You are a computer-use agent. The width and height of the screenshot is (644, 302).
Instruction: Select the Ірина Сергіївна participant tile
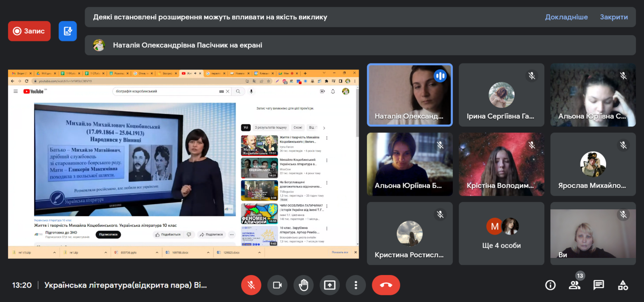tap(501, 95)
